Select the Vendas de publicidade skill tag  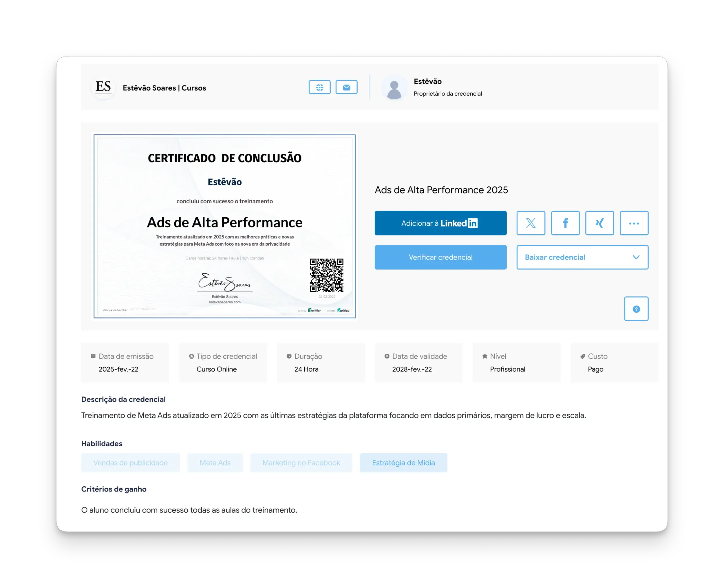130,463
